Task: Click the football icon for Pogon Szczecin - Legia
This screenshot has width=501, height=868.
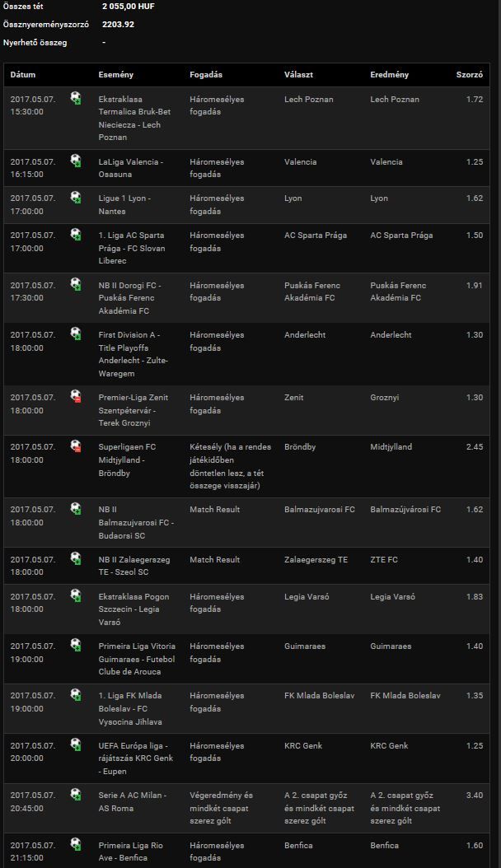Action: 76,595
